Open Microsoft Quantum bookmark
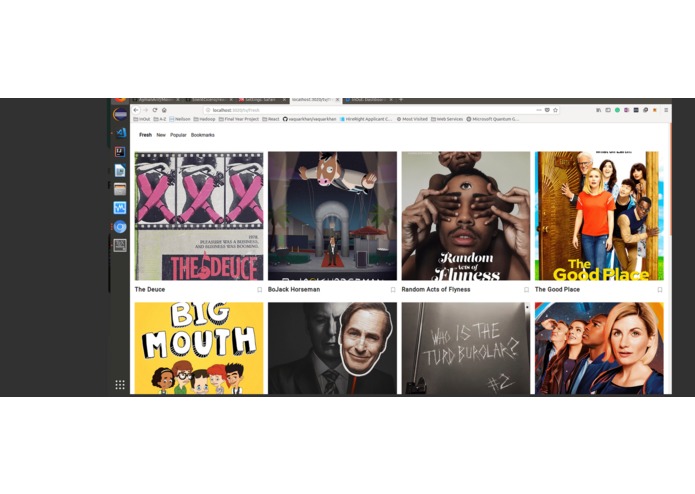 coord(492,119)
